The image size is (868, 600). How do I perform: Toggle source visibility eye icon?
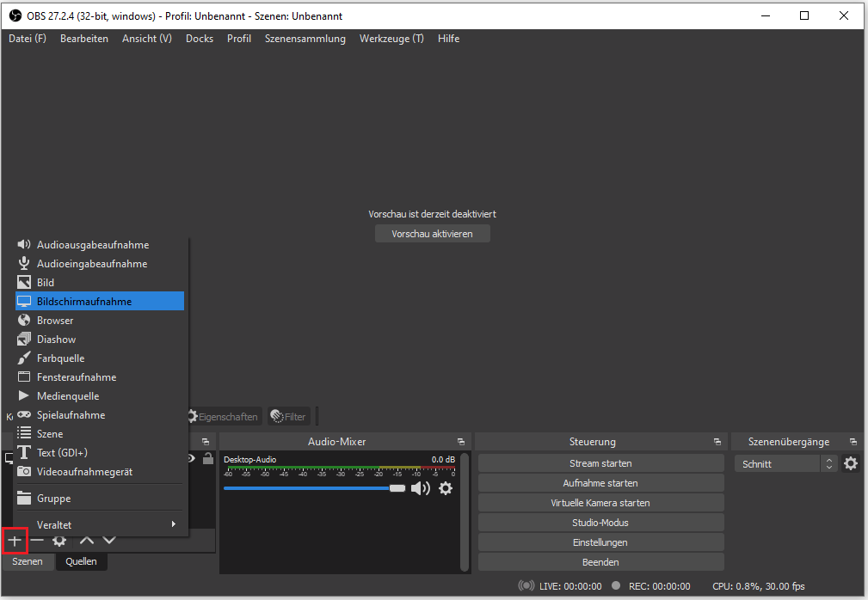[192, 458]
